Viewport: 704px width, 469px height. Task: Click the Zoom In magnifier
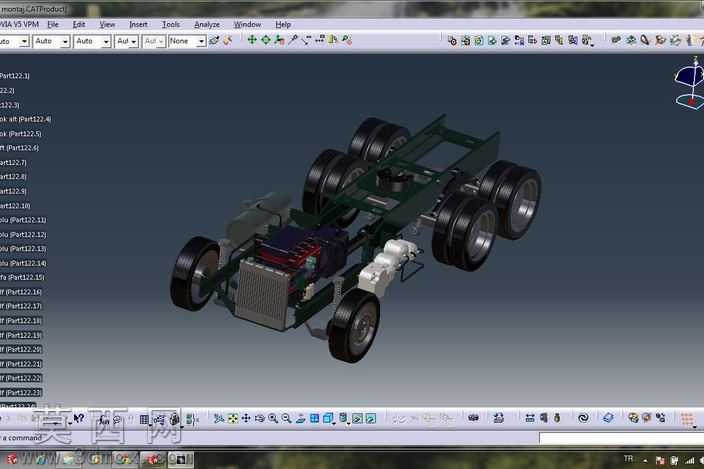click(273, 418)
